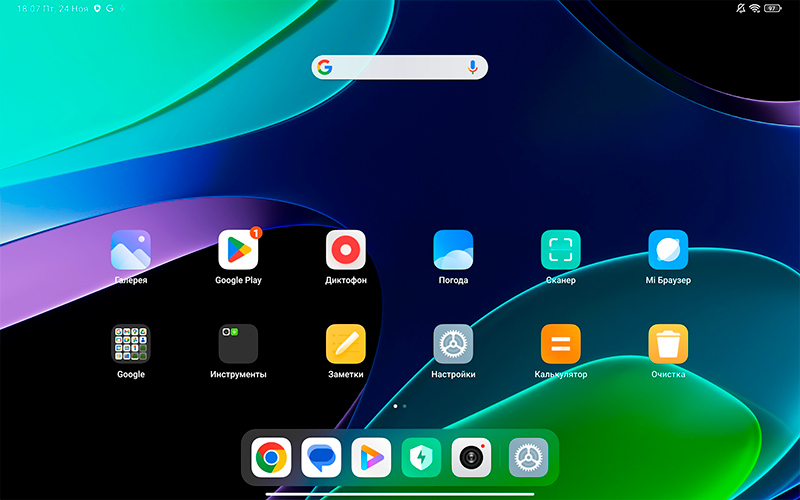Open the Очистка cleaner app
The width and height of the screenshot is (800, 500).
click(668, 344)
